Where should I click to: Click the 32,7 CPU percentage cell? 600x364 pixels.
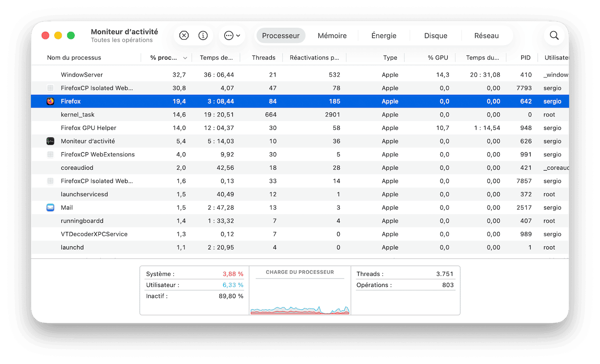[x=179, y=75]
